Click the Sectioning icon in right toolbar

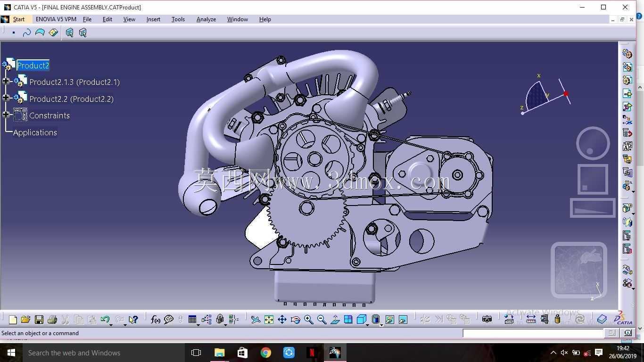(x=627, y=222)
